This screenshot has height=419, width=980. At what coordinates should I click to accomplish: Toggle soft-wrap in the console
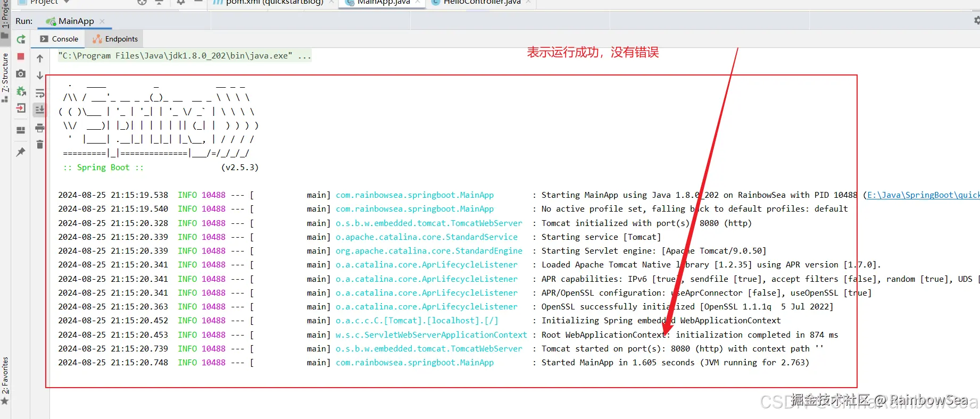(x=40, y=93)
